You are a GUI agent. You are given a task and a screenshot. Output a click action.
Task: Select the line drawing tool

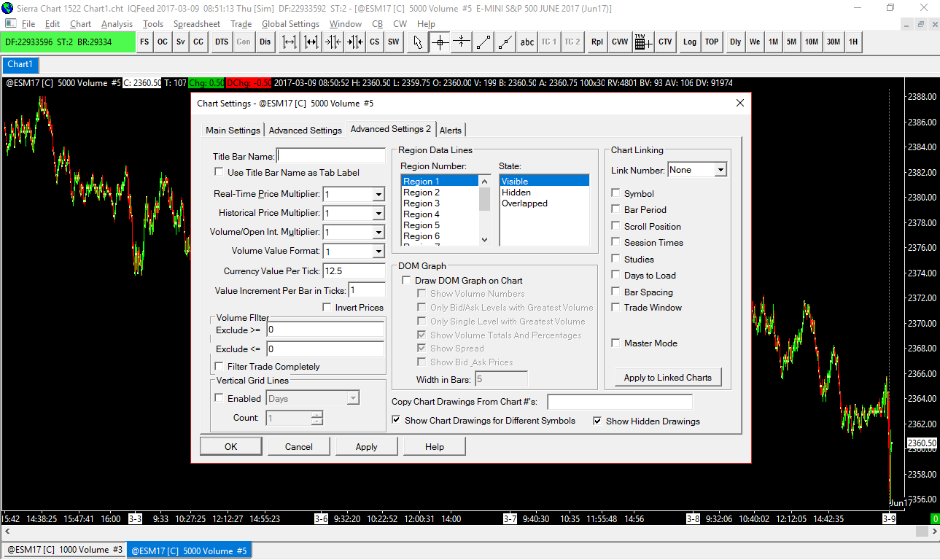tap(483, 42)
